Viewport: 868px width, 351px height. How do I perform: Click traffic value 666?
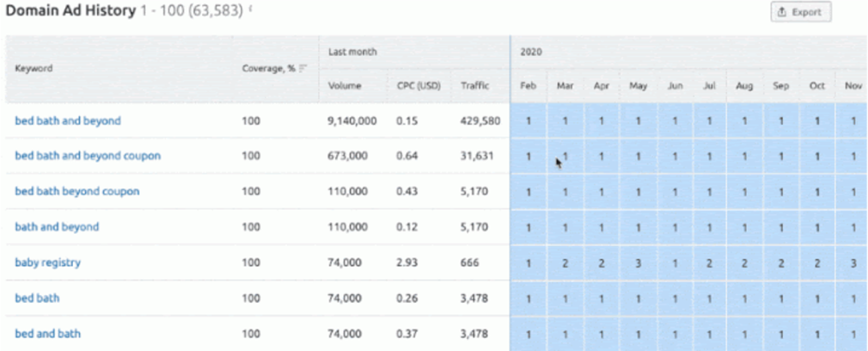click(469, 262)
